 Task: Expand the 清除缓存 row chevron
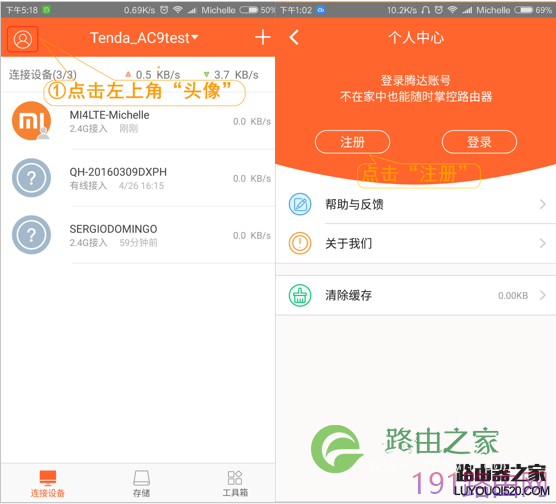(x=543, y=295)
